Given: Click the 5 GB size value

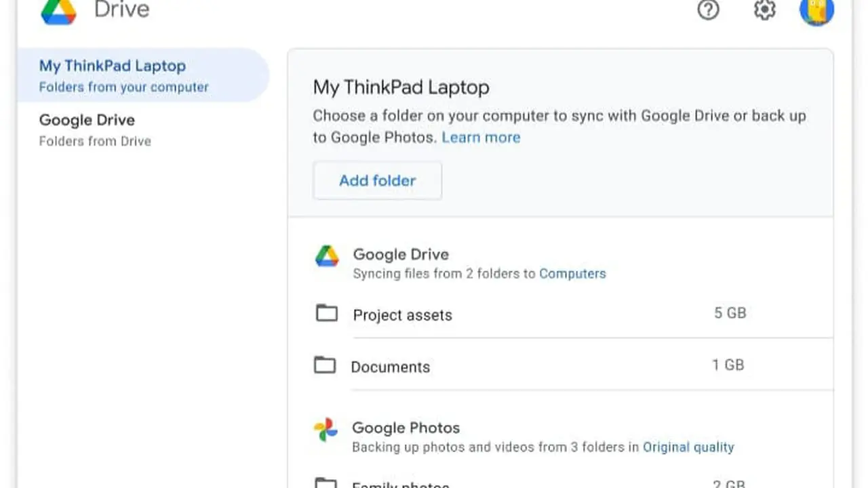Looking at the screenshot, I should [730, 313].
